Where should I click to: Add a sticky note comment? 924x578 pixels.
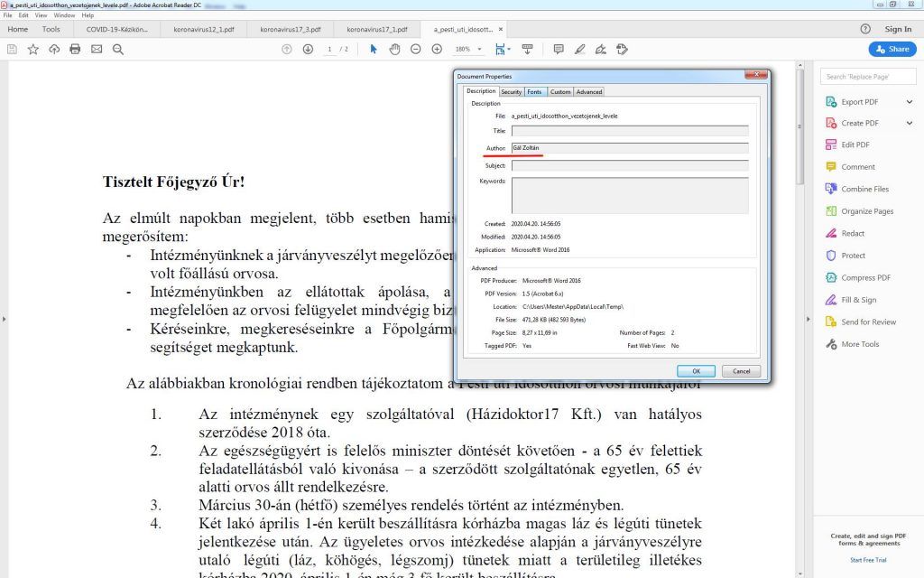(x=559, y=50)
